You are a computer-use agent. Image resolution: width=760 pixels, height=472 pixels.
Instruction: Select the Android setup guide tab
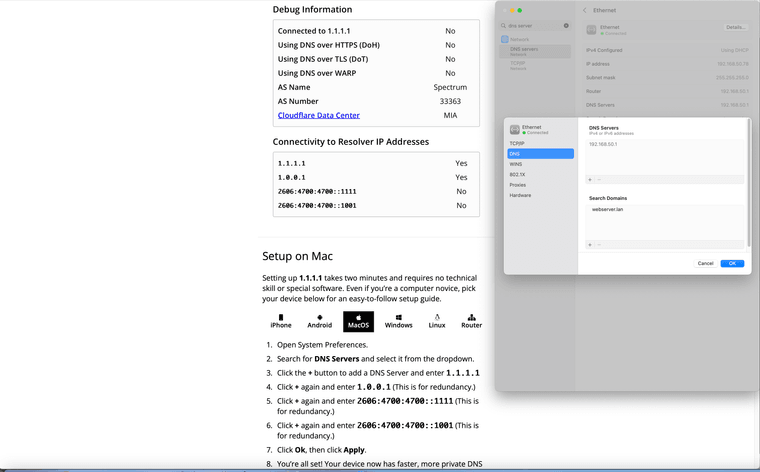click(319, 321)
